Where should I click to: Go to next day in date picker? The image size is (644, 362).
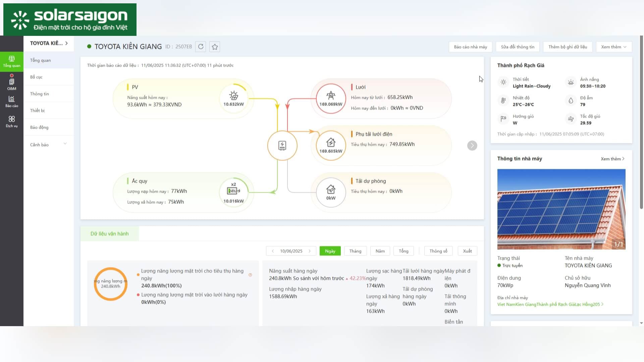(310, 251)
